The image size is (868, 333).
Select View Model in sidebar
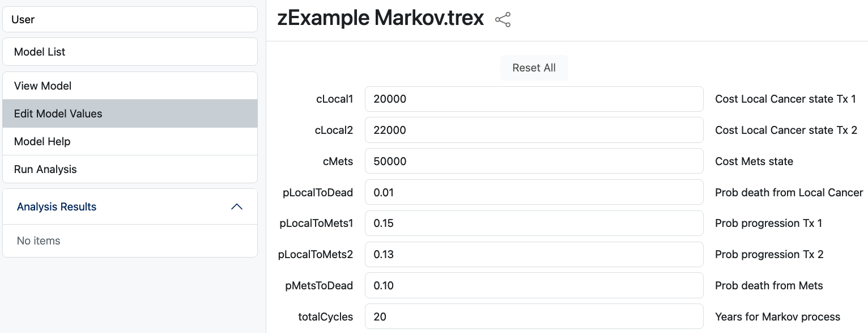click(130, 86)
